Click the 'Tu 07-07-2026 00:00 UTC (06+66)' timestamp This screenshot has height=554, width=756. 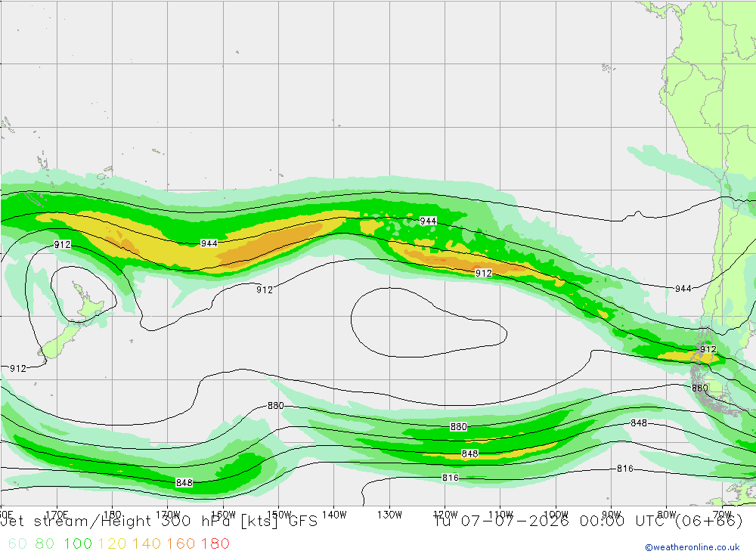pyautogui.click(x=587, y=522)
